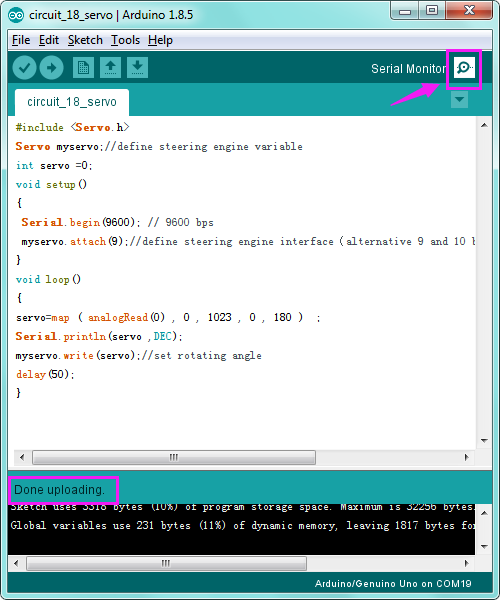
Task: Click the editor's vertical scroll down arrow
Action: point(484,440)
